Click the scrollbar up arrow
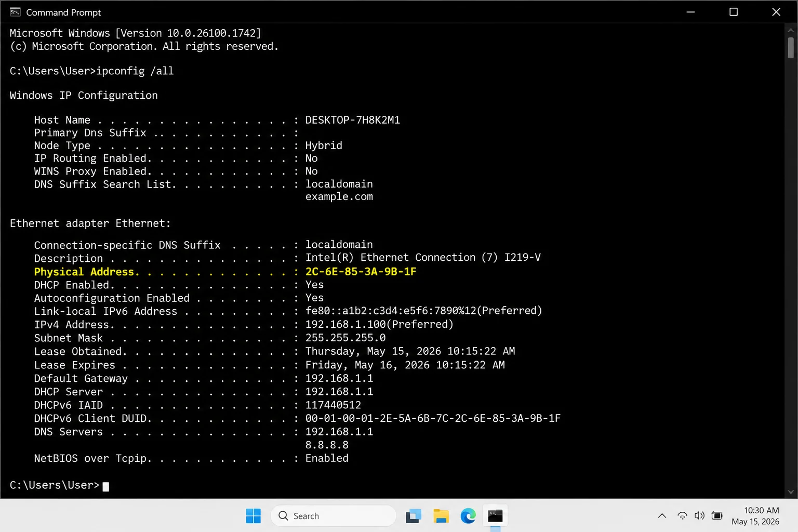Image resolution: width=798 pixels, height=532 pixels. [x=791, y=30]
